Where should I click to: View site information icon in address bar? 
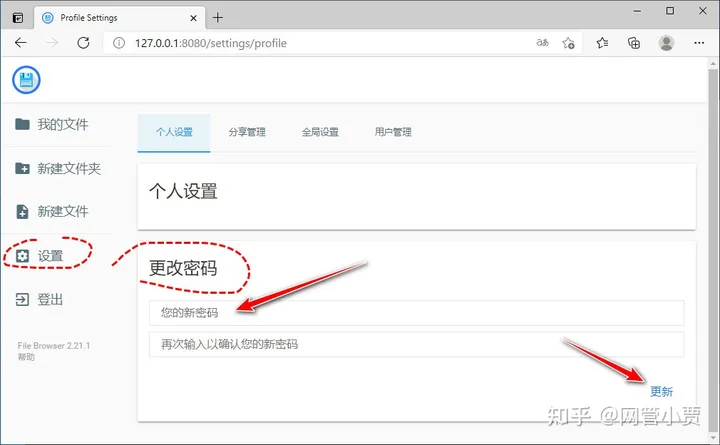(x=119, y=43)
